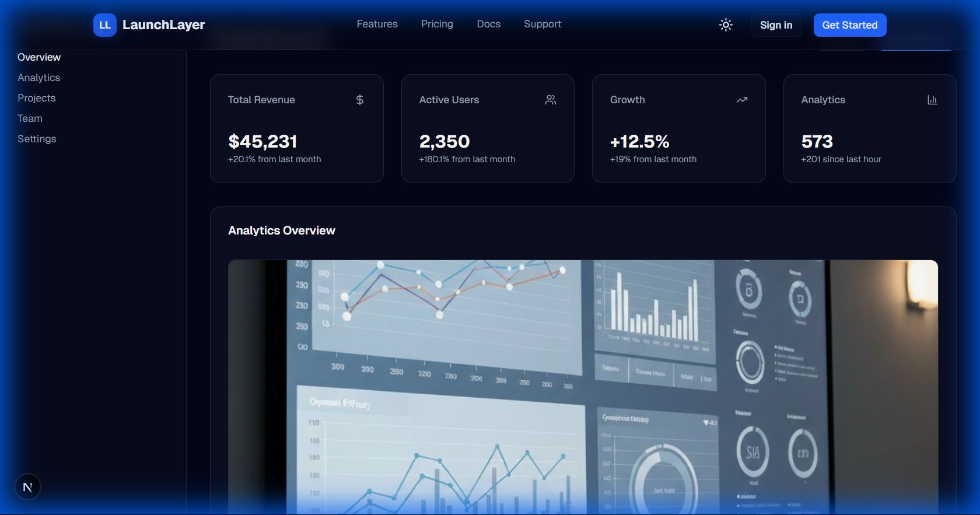Open the Features nav item
This screenshot has height=515, width=980.
[x=377, y=24]
